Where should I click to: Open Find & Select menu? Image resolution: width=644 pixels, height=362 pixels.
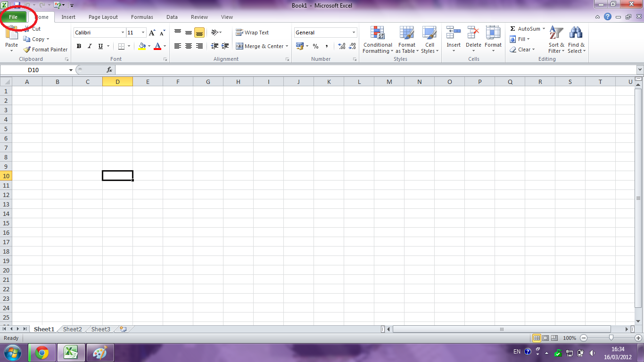[576, 40]
